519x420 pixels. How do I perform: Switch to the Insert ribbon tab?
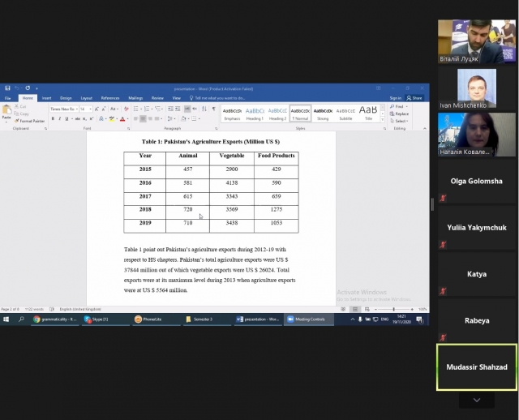46,97
